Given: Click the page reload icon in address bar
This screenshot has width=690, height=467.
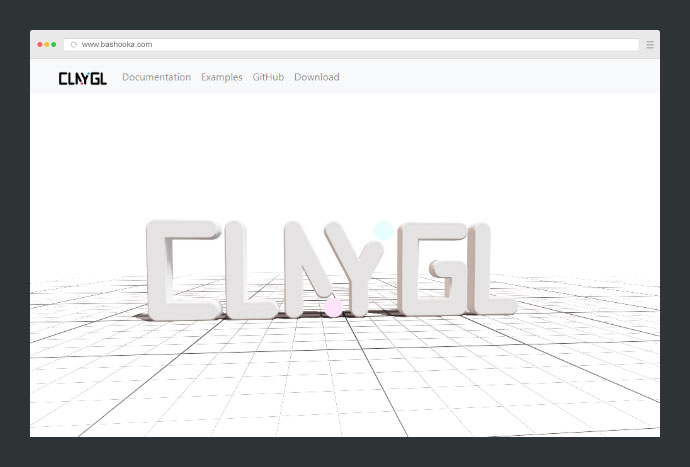Looking at the screenshot, I should [74, 44].
